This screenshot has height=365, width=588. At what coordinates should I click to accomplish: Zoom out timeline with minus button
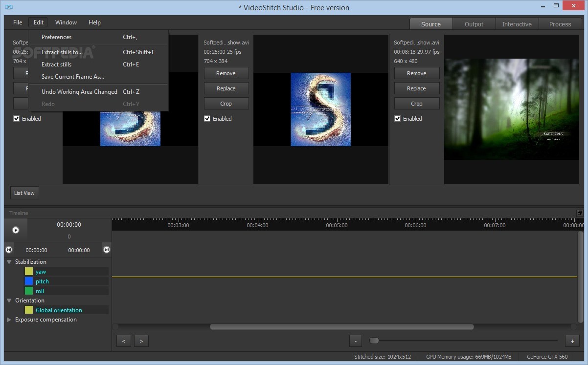tap(356, 341)
